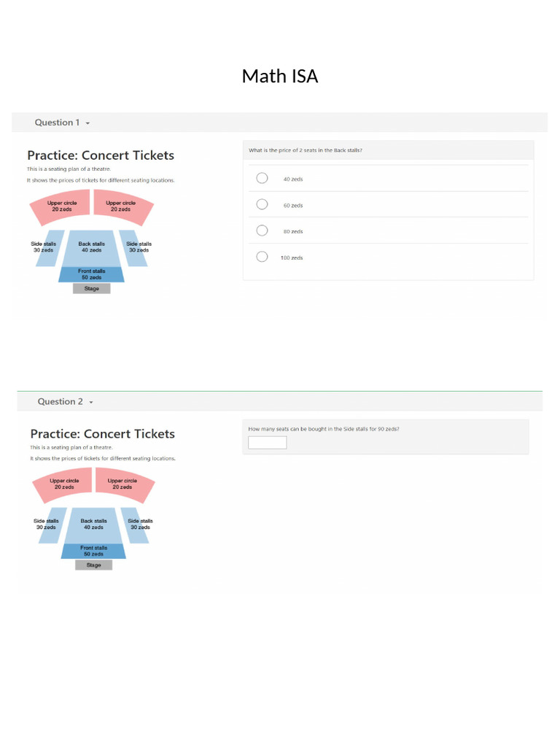Click the Side stalls answer input box
Image resolution: width=560 pixels, height=747 pixels.
point(267,442)
